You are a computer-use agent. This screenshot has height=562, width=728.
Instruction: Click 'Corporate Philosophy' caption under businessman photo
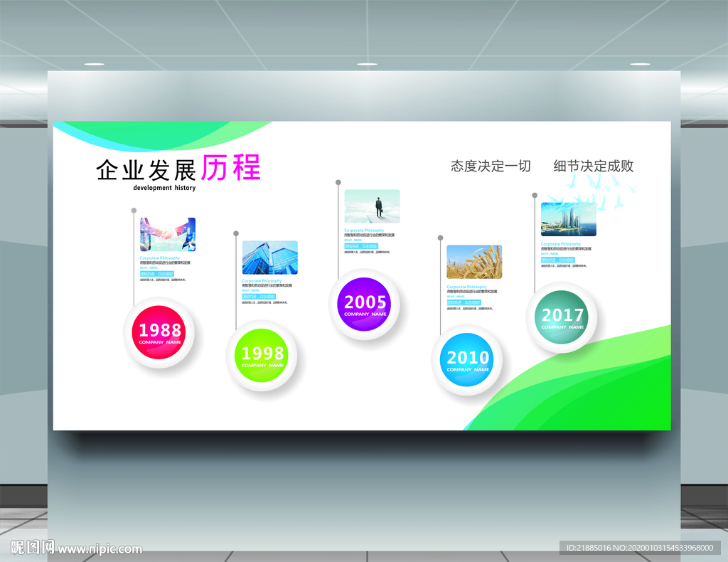(x=365, y=230)
